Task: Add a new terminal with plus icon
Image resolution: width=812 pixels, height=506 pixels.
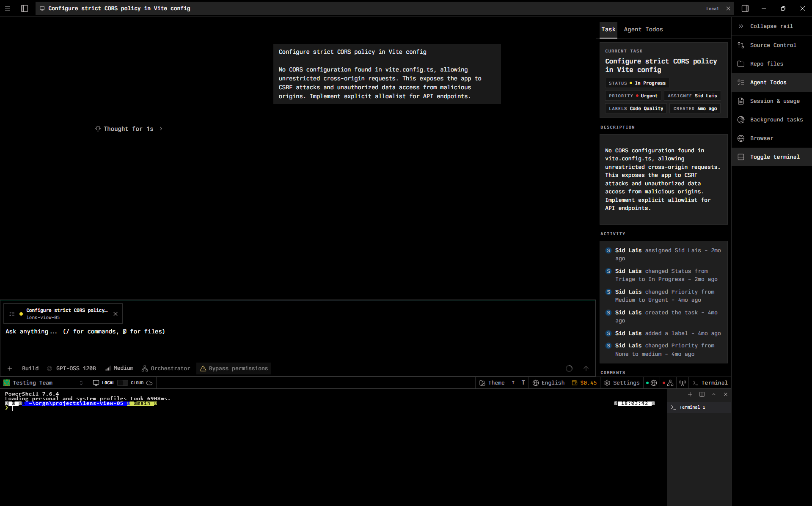Action: 690,394
